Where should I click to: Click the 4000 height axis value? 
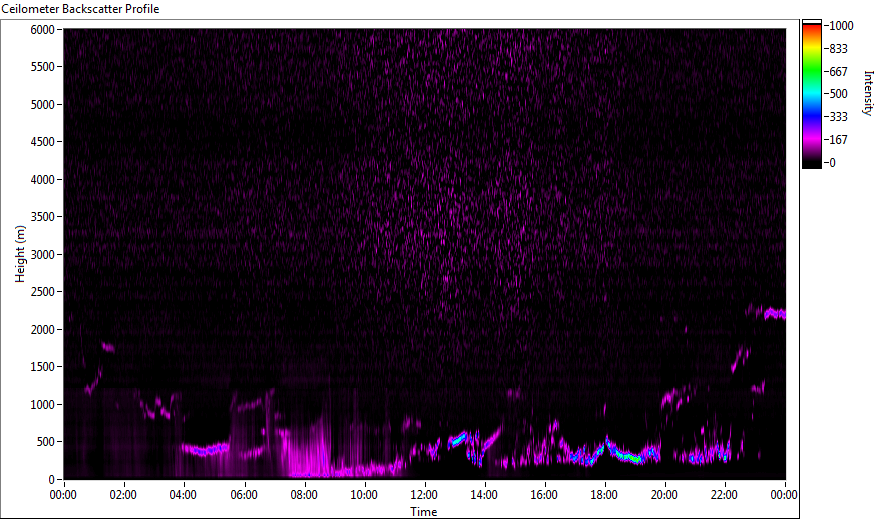point(43,180)
